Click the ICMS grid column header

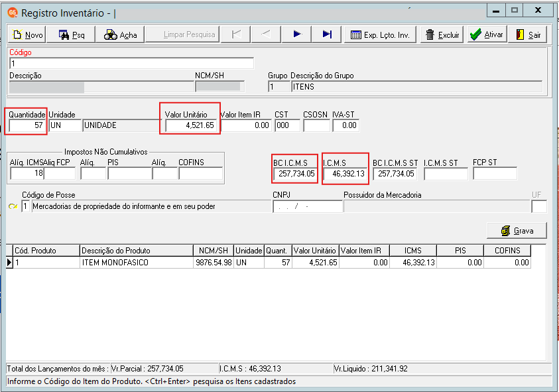[x=413, y=251]
